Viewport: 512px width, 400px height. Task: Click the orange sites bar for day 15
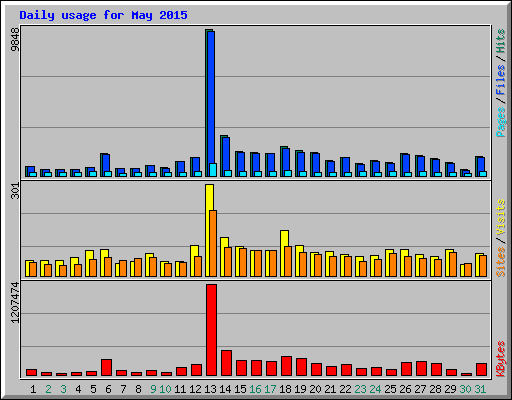243,262
